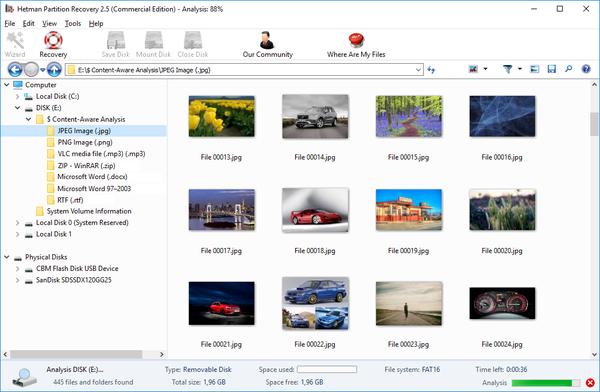Open help via the question mark icon

[x=586, y=69]
